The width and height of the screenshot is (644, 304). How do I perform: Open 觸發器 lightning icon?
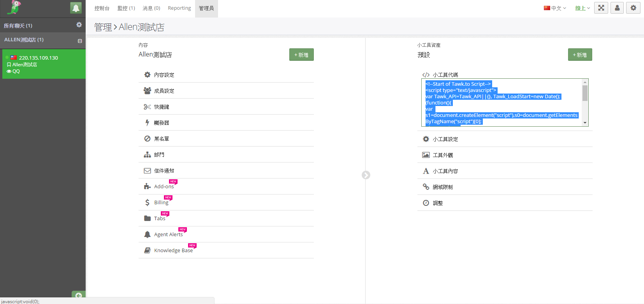click(147, 122)
